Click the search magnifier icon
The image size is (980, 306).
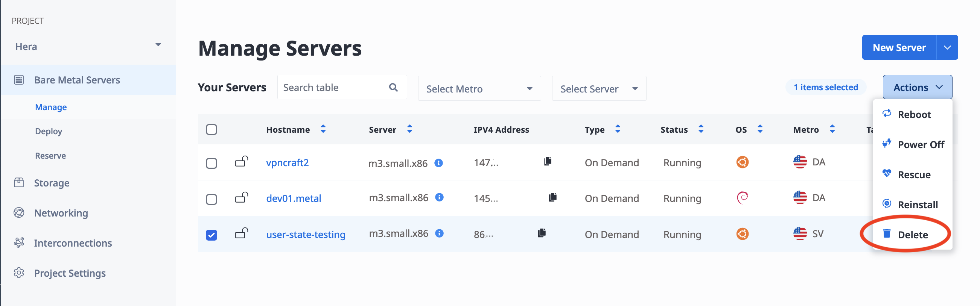pos(393,88)
